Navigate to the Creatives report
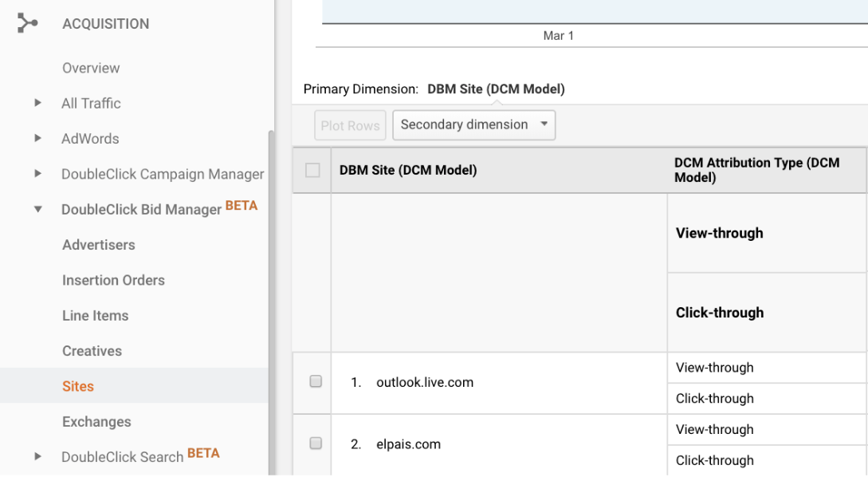868x481 pixels. click(92, 351)
